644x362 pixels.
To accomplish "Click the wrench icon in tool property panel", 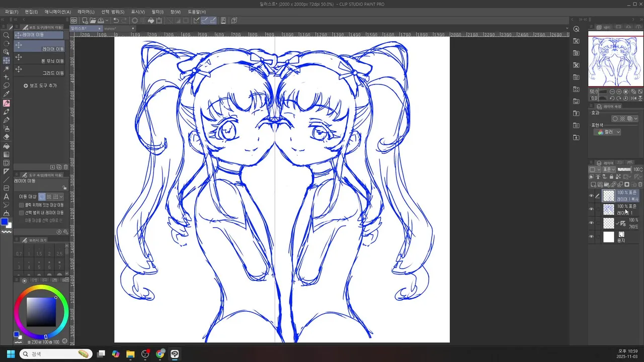I will [x=66, y=232].
